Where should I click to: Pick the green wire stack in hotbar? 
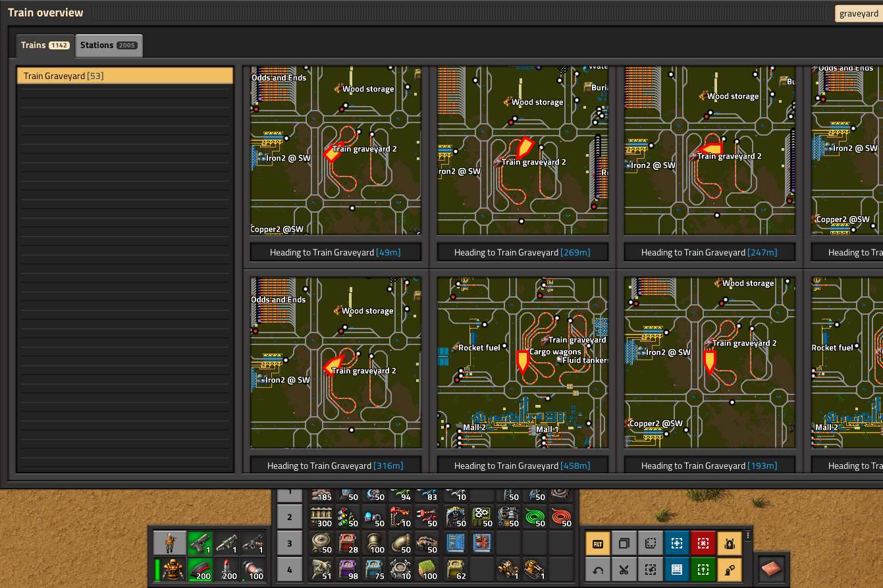(535, 517)
